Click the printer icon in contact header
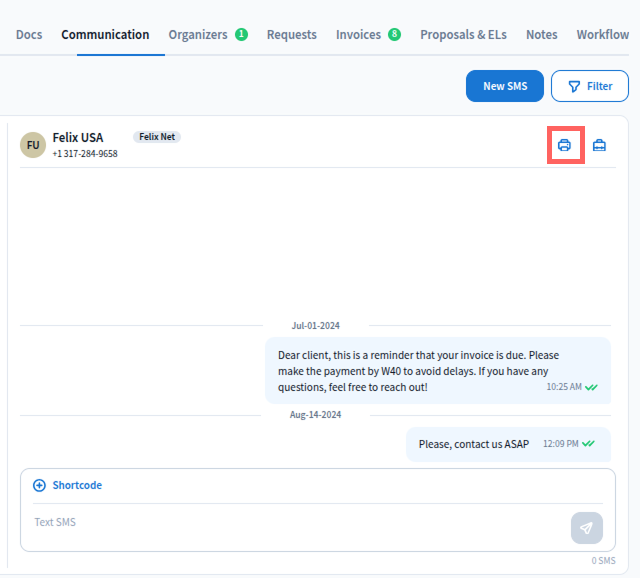The width and height of the screenshot is (640, 578). point(564,145)
